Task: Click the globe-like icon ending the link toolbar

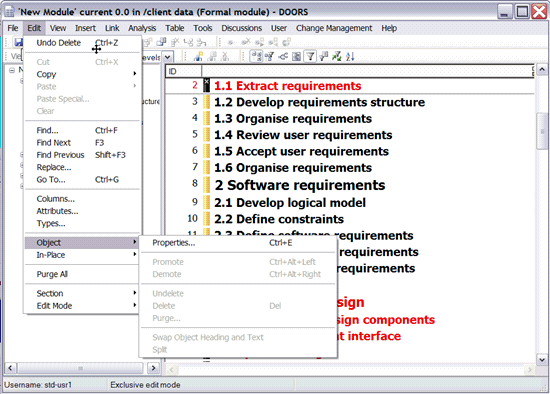Action: click(x=287, y=42)
